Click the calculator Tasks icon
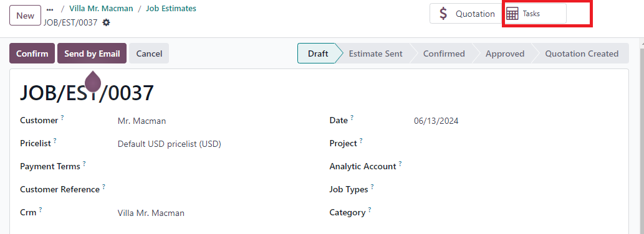The width and height of the screenshot is (644, 234). tap(512, 14)
